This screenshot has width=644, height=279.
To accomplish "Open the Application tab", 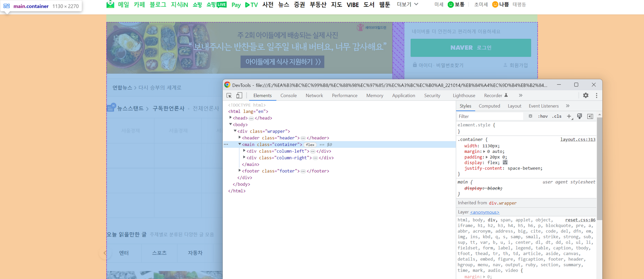I will tap(403, 95).
